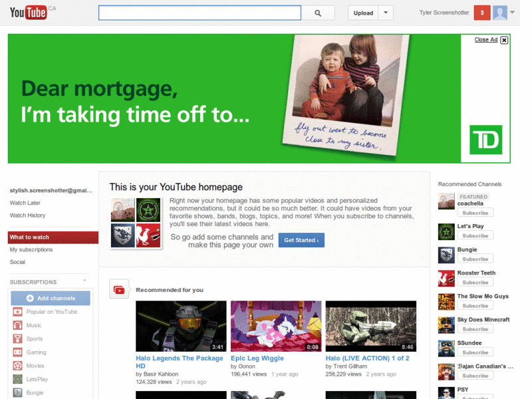Close the ad with the X icon
The height and width of the screenshot is (399, 532).
[504, 40]
